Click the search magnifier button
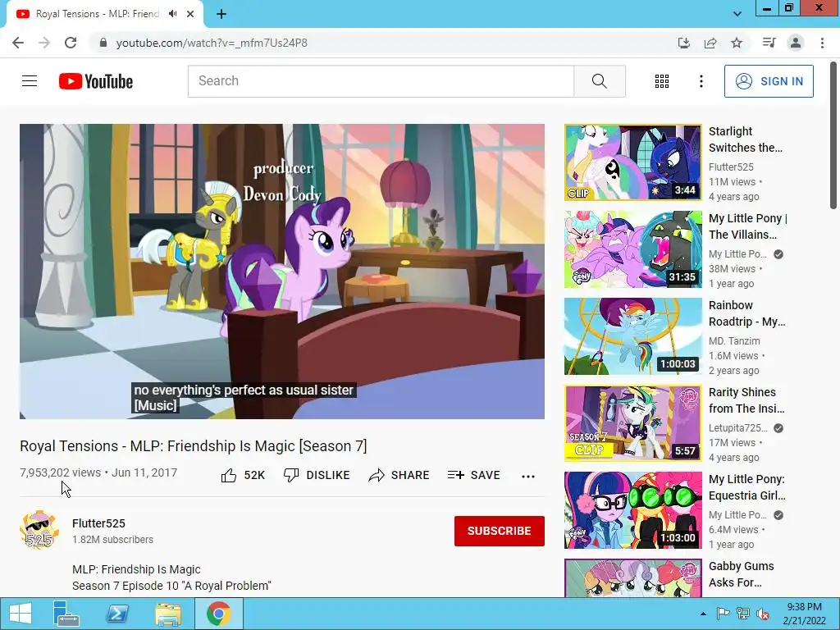840x630 pixels. tap(600, 81)
